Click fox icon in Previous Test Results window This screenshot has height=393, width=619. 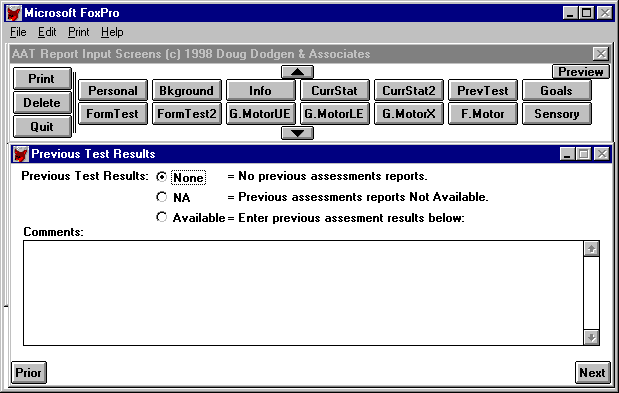click(21, 154)
